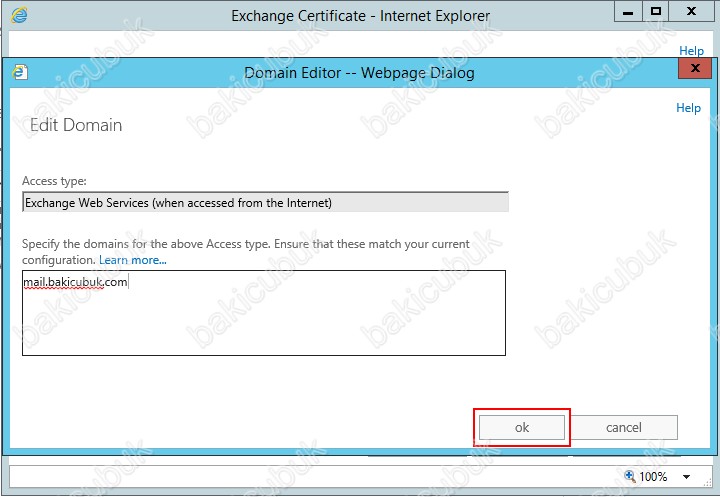
Task: Click the 100% zoom level text
Action: click(x=653, y=477)
